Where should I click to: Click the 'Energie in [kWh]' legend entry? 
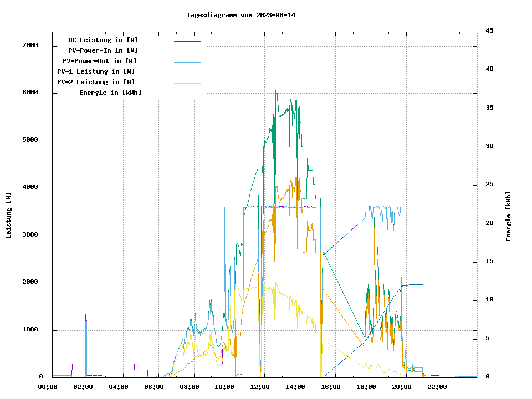(x=110, y=93)
